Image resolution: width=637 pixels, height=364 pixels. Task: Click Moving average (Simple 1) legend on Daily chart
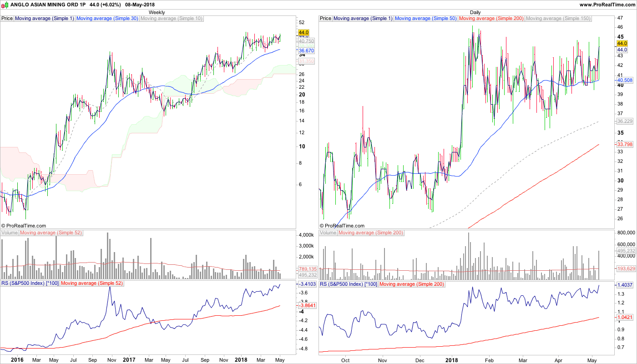[363, 19]
